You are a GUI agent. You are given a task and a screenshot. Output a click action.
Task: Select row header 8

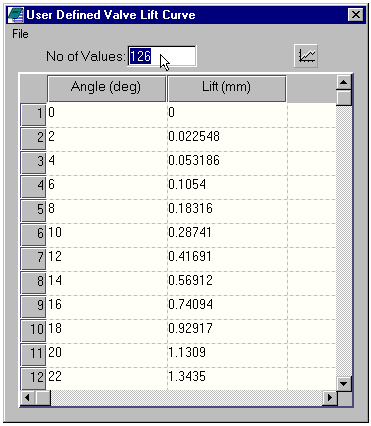tap(33, 282)
